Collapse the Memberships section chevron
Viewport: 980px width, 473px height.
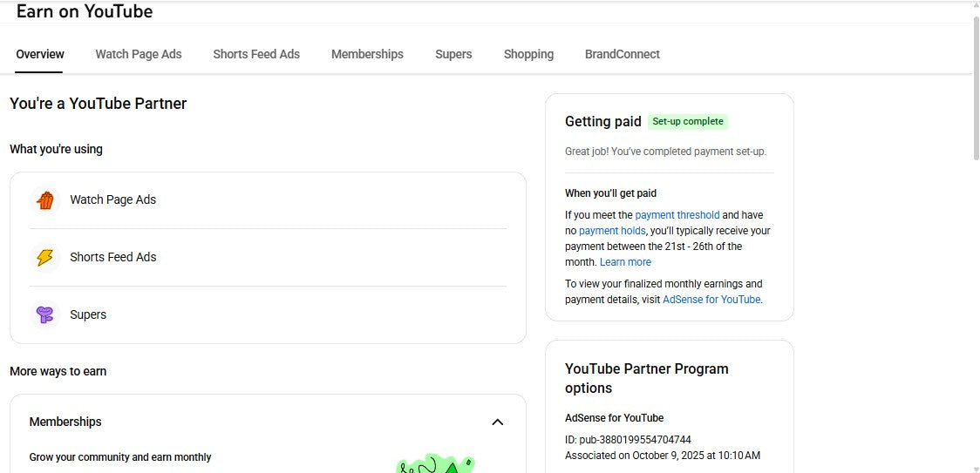(x=497, y=422)
